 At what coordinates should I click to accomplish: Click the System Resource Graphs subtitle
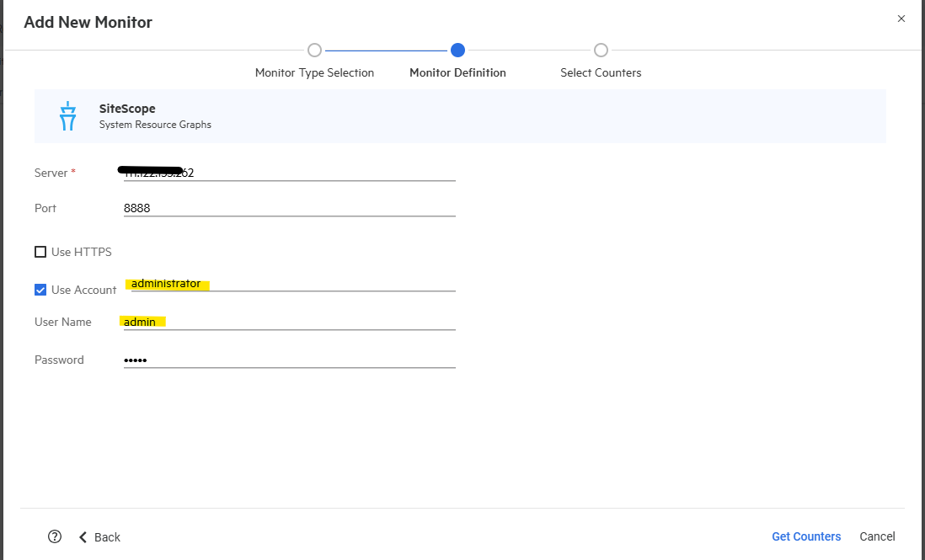(x=155, y=125)
